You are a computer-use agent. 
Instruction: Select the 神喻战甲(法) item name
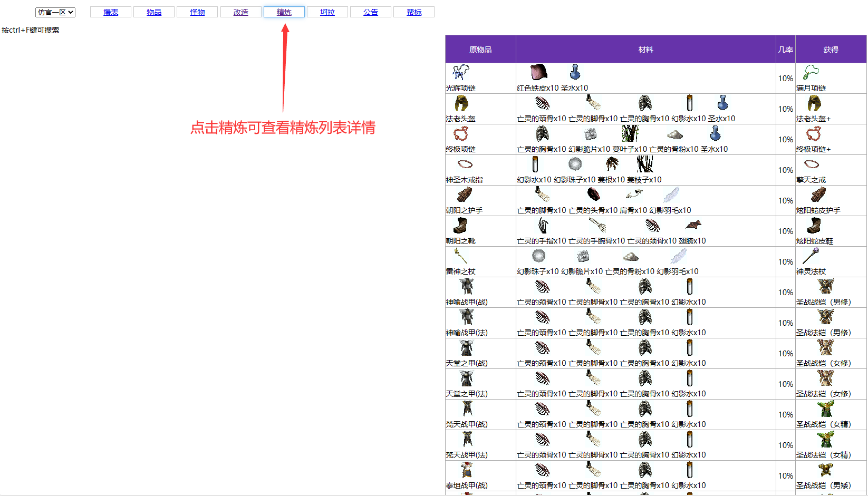467,333
